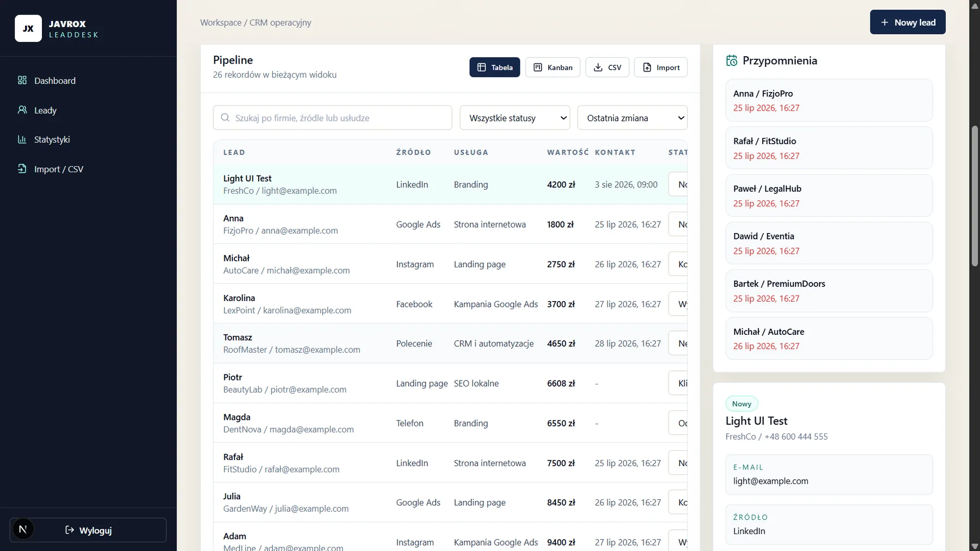The width and height of the screenshot is (980, 551).
Task: Click the Import button in Pipeline header
Action: pyautogui.click(x=661, y=68)
